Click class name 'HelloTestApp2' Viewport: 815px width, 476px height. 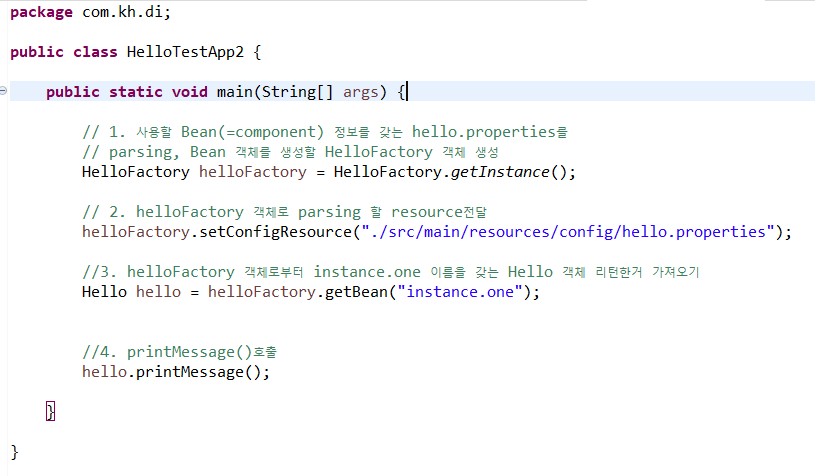tap(185, 52)
